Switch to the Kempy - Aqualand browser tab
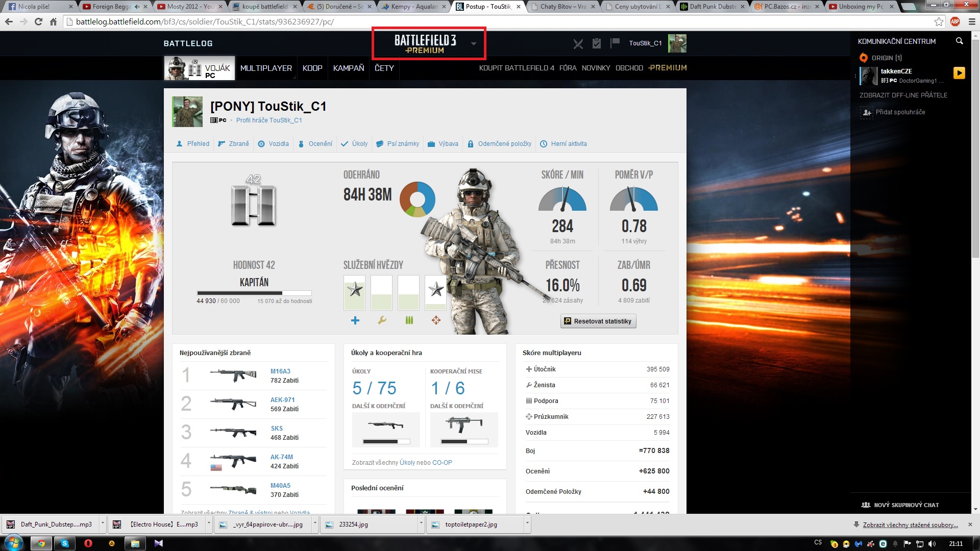Viewport: 980px width, 551px height. (414, 7)
